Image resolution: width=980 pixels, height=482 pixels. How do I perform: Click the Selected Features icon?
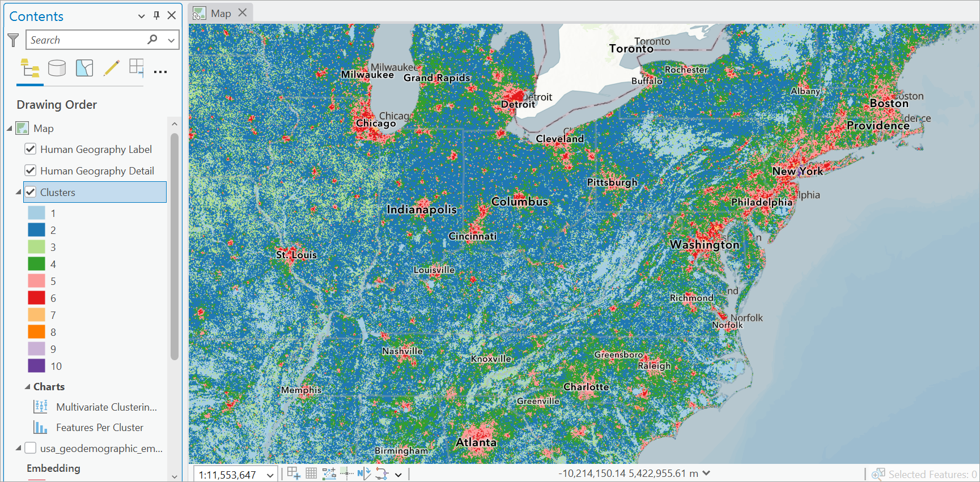(x=878, y=474)
